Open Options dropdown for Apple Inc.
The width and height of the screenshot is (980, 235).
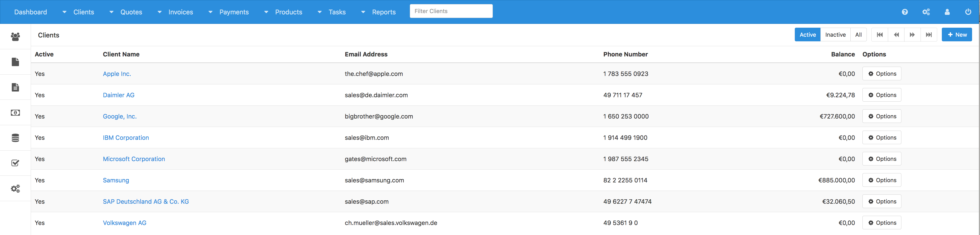(881, 74)
